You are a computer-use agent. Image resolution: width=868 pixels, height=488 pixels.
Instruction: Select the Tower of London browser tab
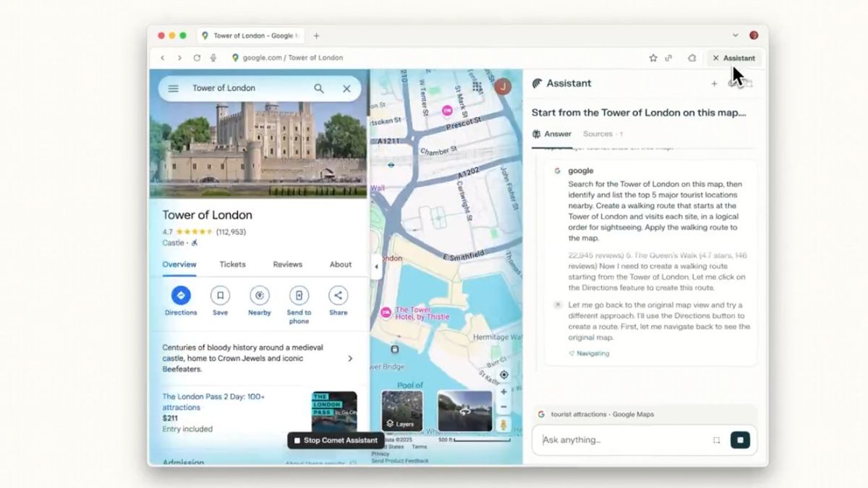click(x=251, y=35)
